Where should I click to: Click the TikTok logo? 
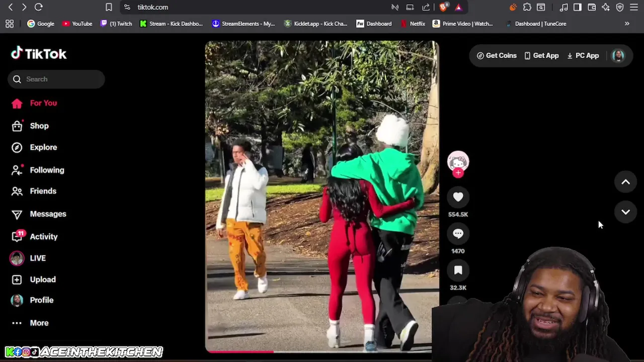point(39,53)
